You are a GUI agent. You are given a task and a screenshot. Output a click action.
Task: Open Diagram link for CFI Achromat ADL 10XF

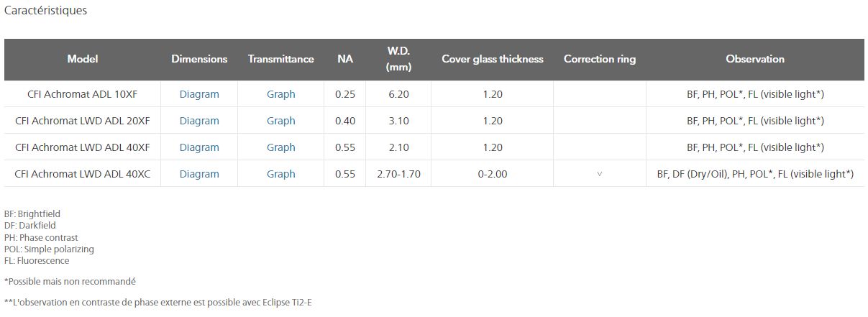199,94
